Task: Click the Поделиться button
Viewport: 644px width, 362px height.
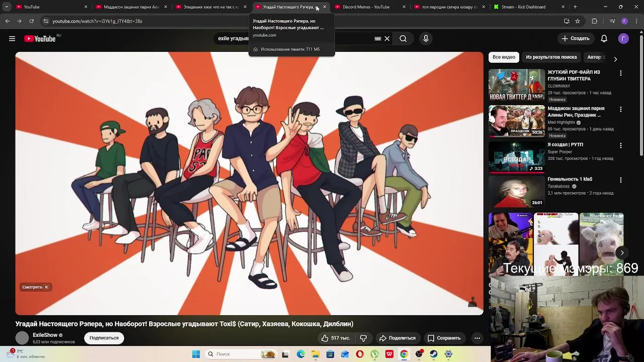Action: [397, 338]
